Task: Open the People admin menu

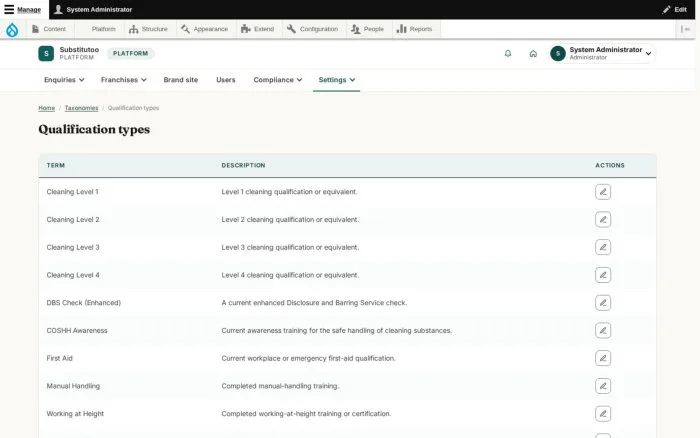Action: 367,29
